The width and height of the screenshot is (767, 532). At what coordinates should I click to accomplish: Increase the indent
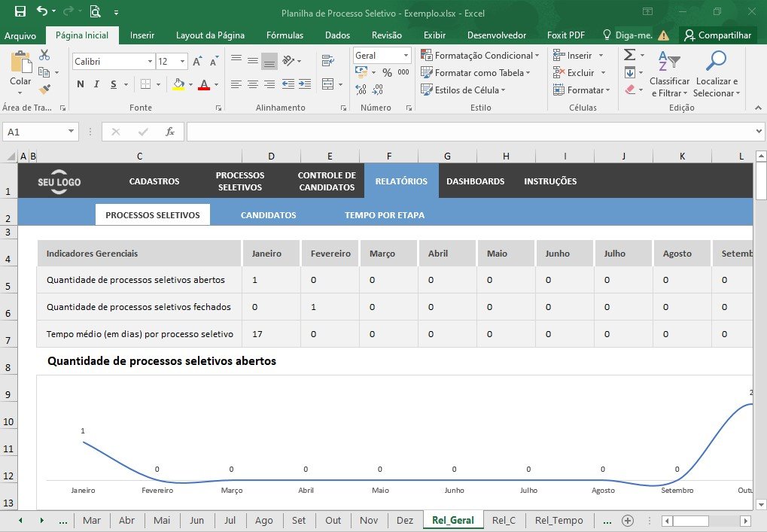(305, 84)
